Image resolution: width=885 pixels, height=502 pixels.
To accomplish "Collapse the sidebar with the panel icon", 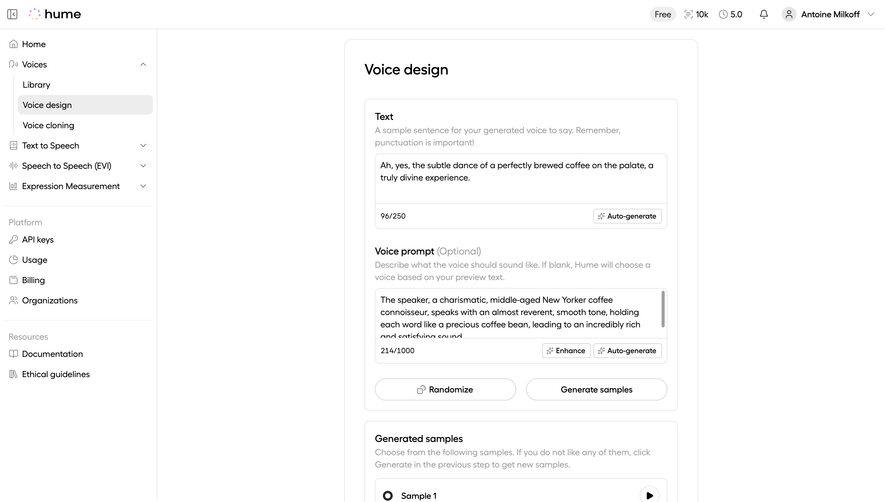I will (x=12, y=14).
